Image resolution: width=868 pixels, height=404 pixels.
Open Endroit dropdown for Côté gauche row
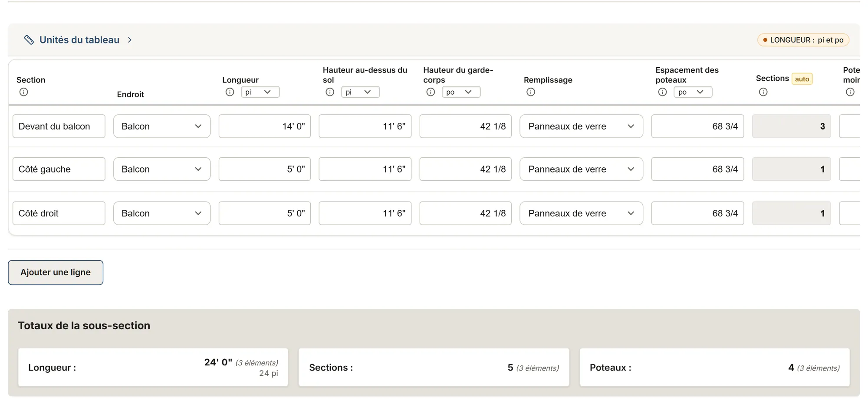point(162,169)
